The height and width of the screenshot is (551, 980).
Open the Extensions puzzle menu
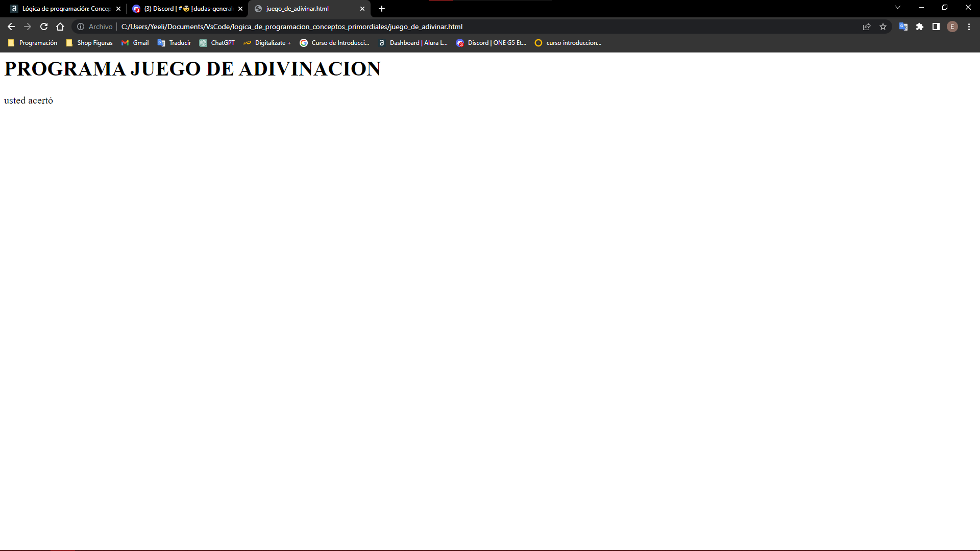click(920, 27)
